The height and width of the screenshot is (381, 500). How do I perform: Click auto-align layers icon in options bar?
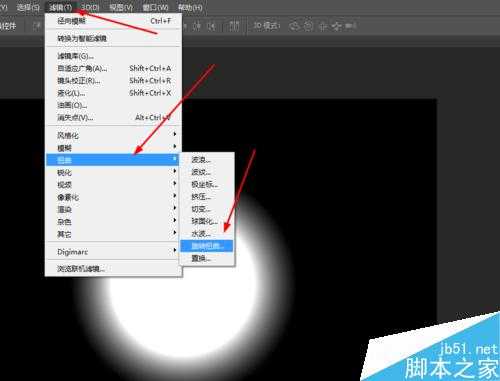pyautogui.click(x=234, y=26)
